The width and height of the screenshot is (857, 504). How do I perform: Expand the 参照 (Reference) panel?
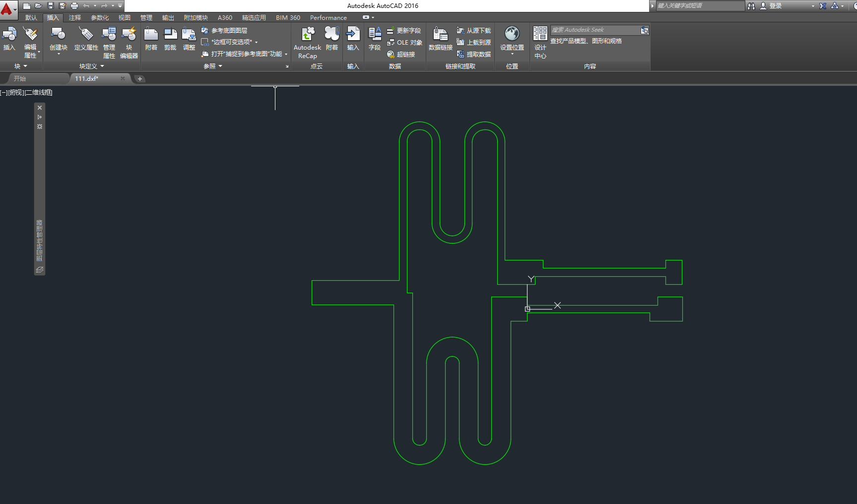click(x=213, y=66)
